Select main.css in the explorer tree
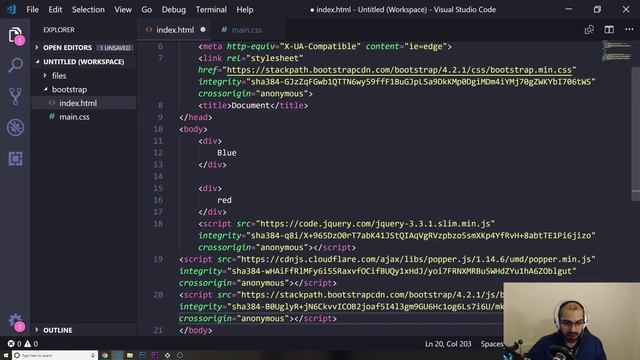 pyautogui.click(x=74, y=117)
